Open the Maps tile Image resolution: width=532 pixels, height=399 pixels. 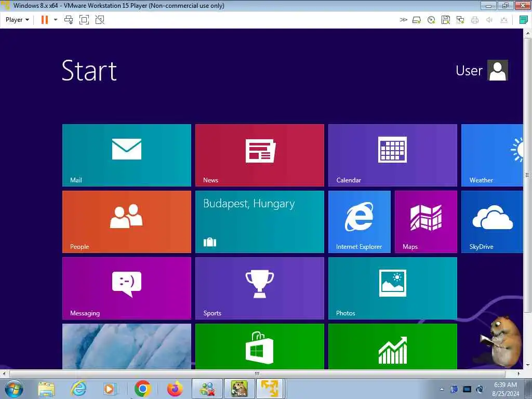click(x=426, y=221)
